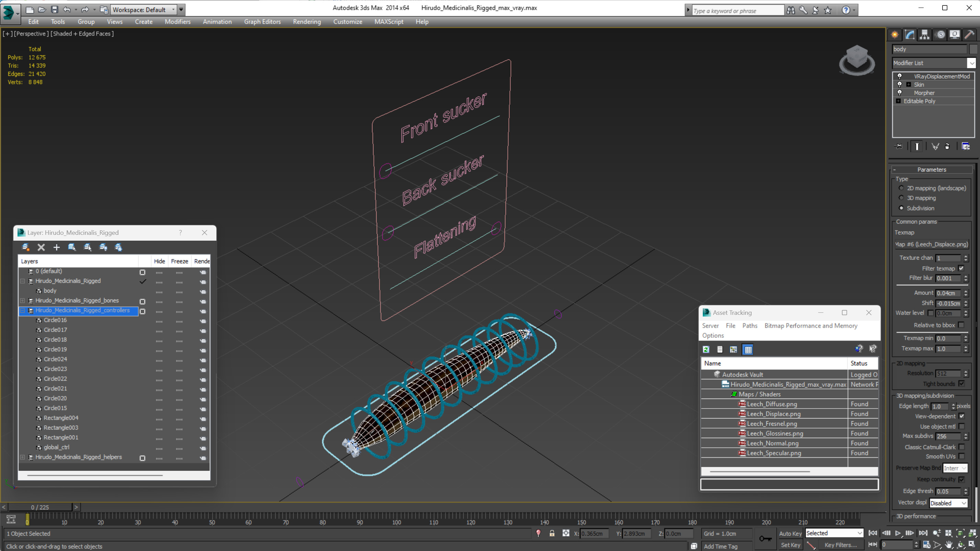Click the ViewCube in the viewport
Screen dimensions: 980x551
pos(856,60)
